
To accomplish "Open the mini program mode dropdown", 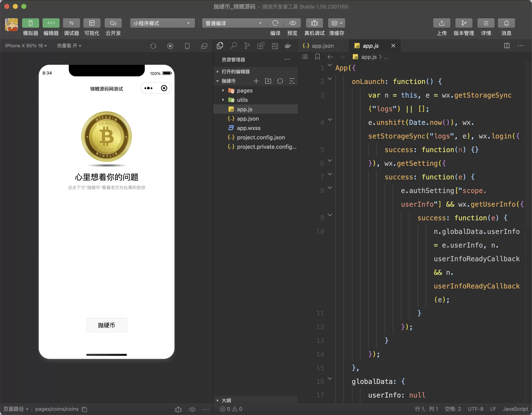I will point(162,23).
